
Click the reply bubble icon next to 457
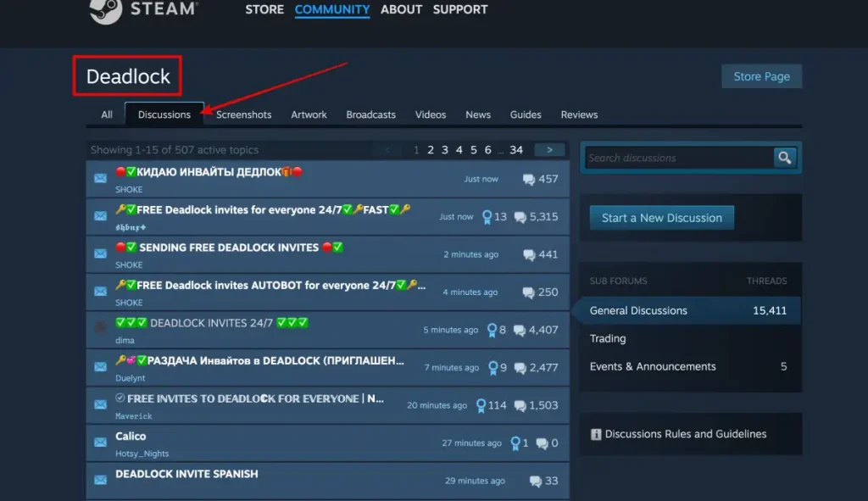(529, 180)
